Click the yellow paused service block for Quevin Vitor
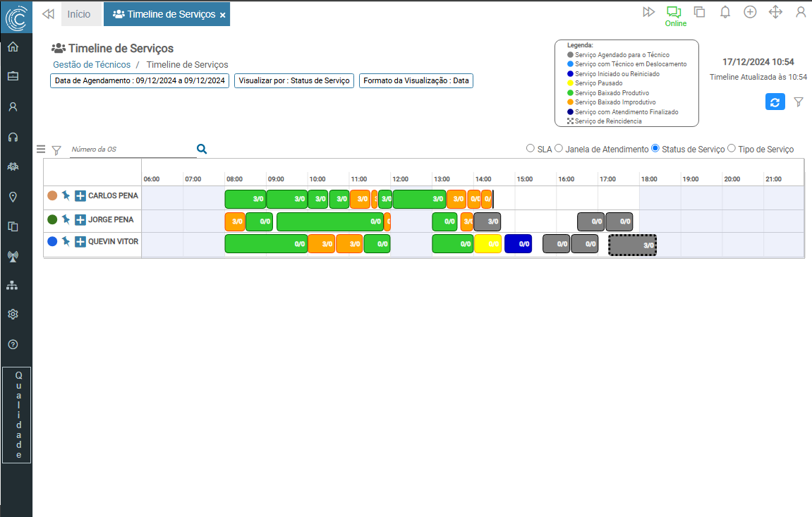 click(487, 244)
